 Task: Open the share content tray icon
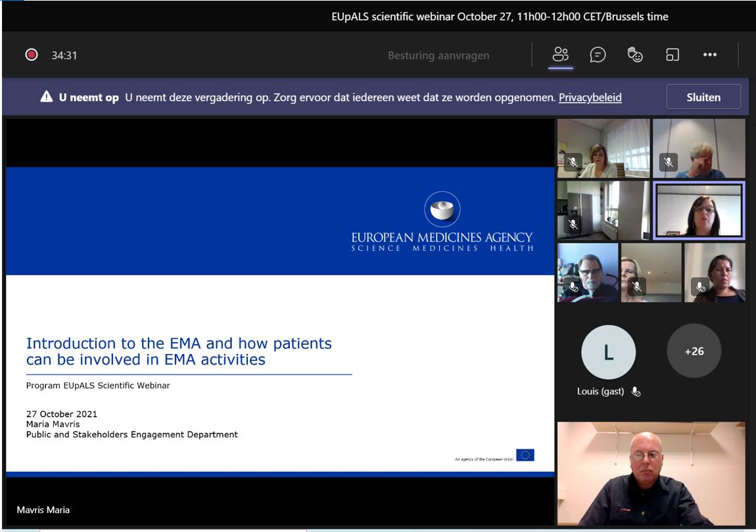pyautogui.click(x=672, y=55)
